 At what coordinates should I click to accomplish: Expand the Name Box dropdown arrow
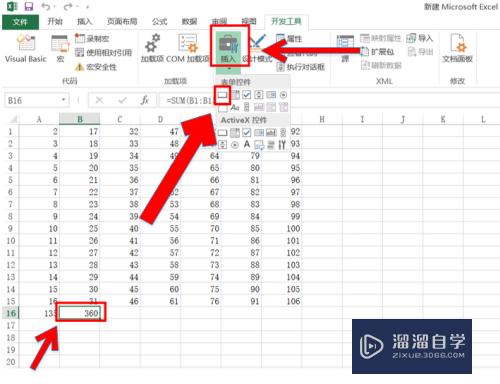tap(63, 100)
